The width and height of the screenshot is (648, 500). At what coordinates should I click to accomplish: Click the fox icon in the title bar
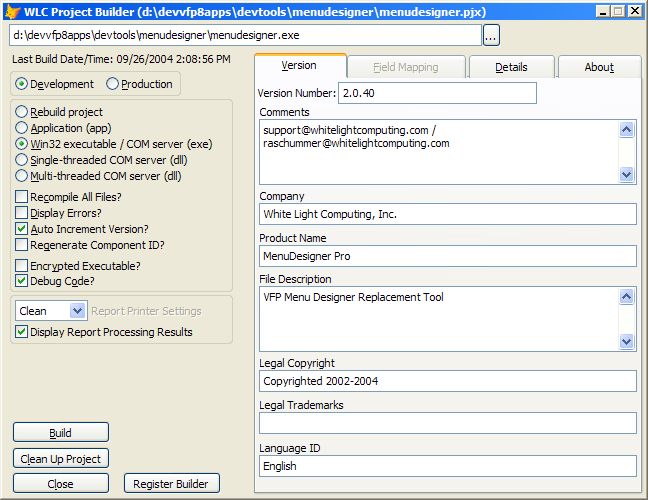[x=12, y=11]
